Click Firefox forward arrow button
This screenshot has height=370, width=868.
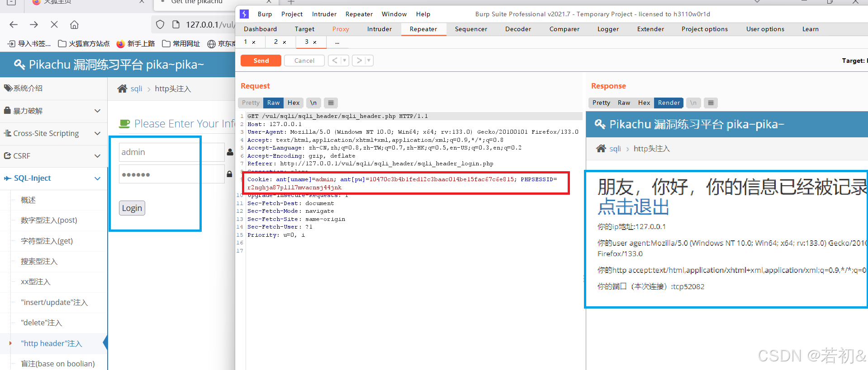point(34,24)
